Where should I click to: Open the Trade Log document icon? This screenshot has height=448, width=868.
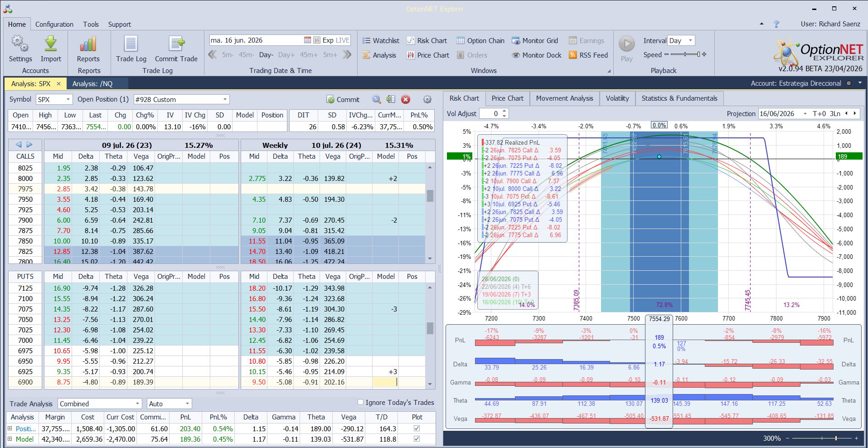(x=131, y=44)
